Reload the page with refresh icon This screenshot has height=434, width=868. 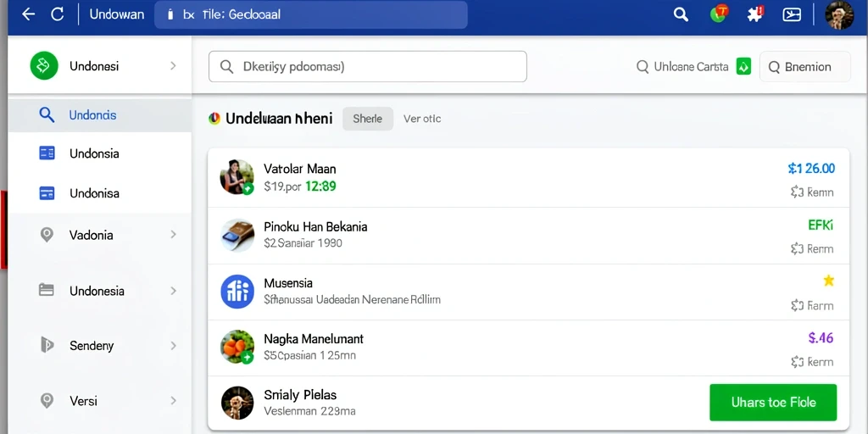pyautogui.click(x=58, y=14)
